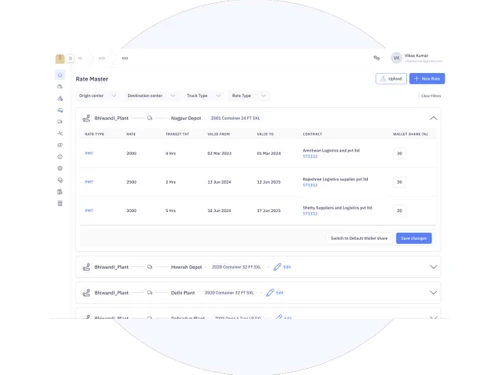Open the Destination center filter dropdown
The height and width of the screenshot is (375, 500).
[152, 96]
